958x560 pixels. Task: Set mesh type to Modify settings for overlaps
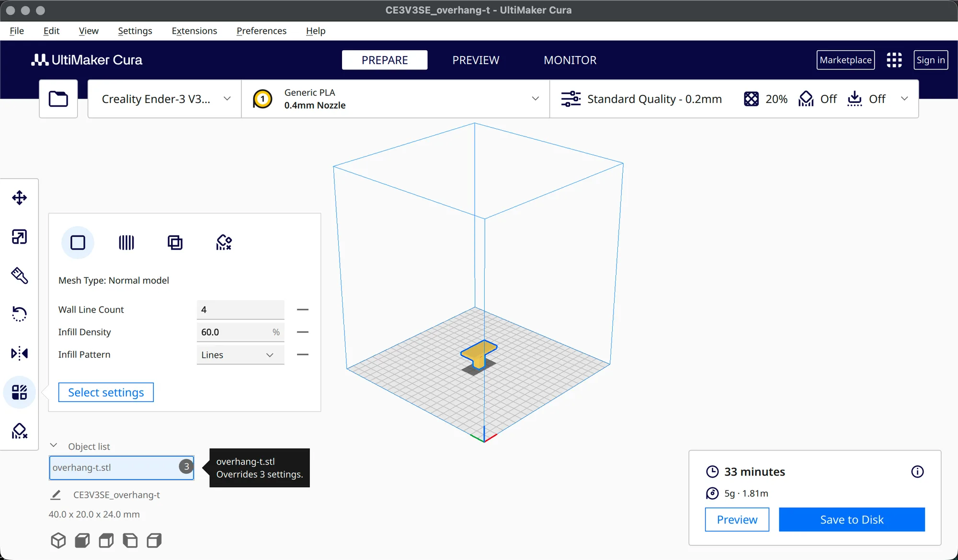click(x=175, y=242)
